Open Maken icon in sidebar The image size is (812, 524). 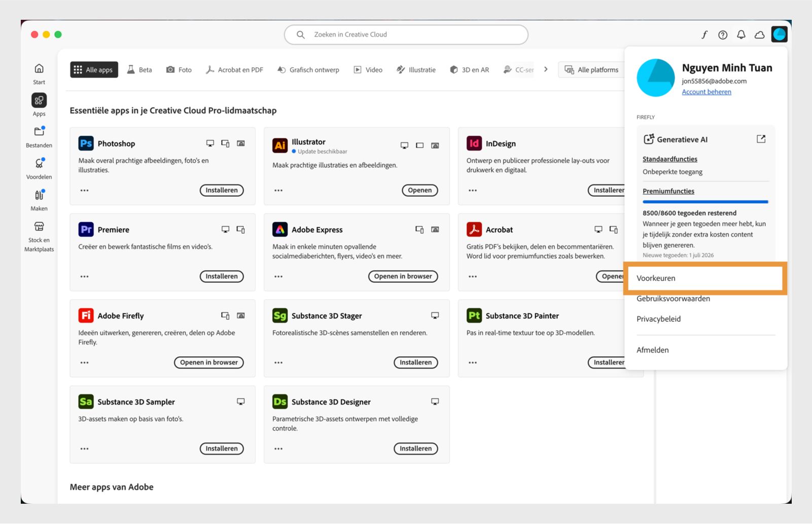(x=39, y=195)
